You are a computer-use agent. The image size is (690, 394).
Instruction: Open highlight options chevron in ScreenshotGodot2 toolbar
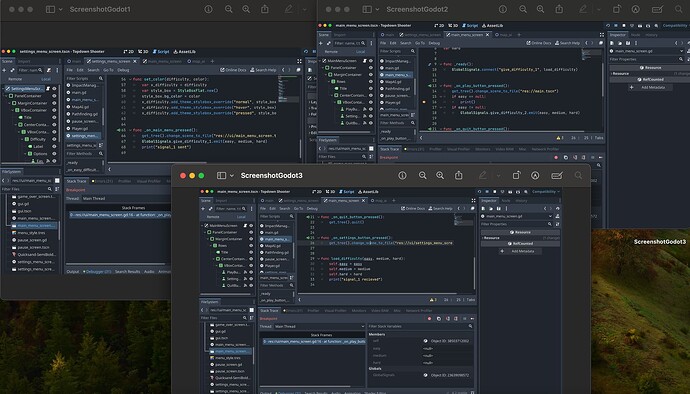pos(598,9)
